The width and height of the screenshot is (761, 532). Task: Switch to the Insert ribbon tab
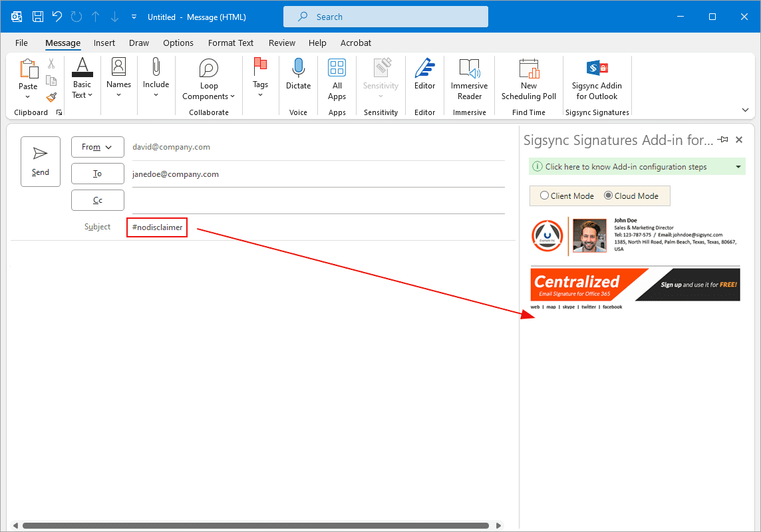(104, 43)
